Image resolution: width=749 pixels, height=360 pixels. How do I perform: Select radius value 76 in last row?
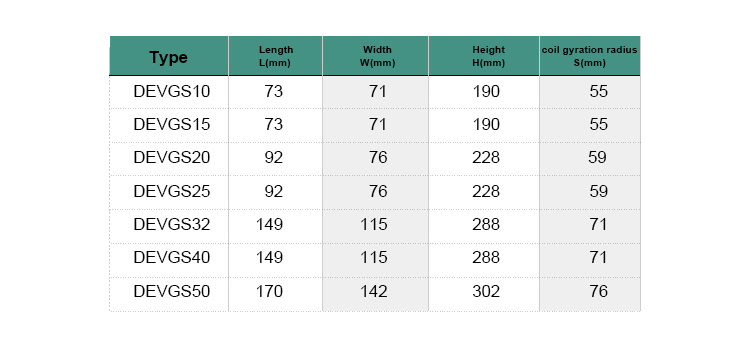click(x=599, y=291)
